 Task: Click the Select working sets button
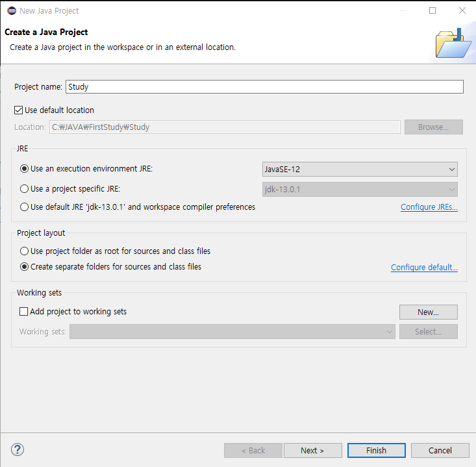429,331
